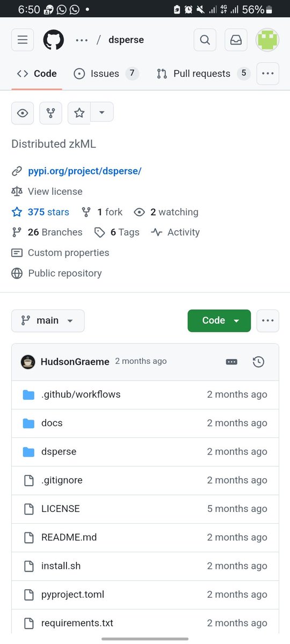Expand the breadcrumb ellipsis before dsperse

click(82, 40)
